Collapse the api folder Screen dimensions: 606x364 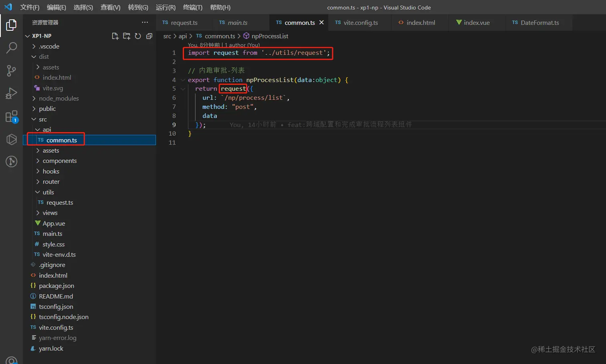point(38,130)
